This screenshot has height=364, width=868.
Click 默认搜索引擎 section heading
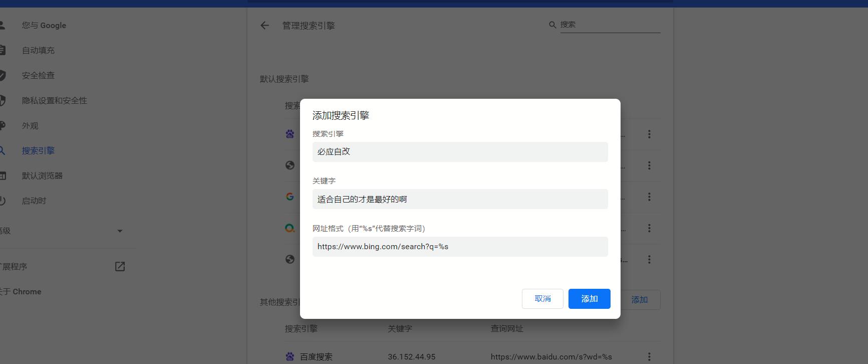coord(284,79)
